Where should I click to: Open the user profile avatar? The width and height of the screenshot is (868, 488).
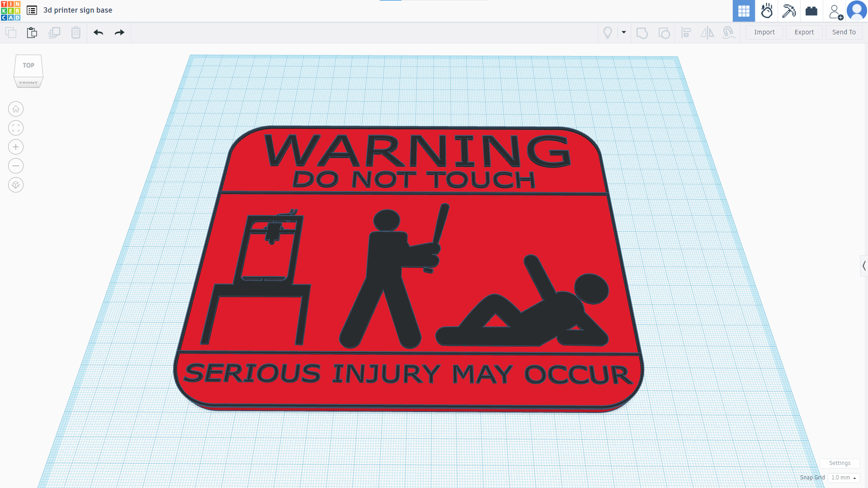point(857,11)
